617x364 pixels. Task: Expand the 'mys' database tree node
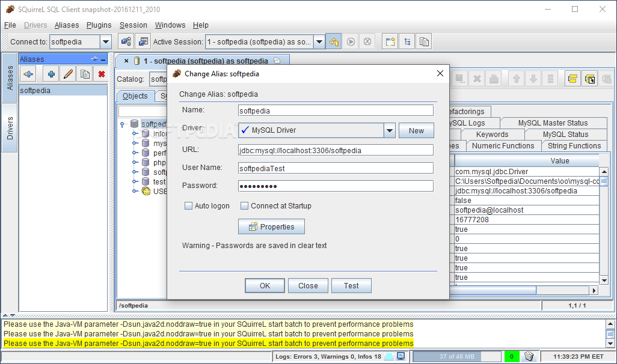click(x=135, y=143)
